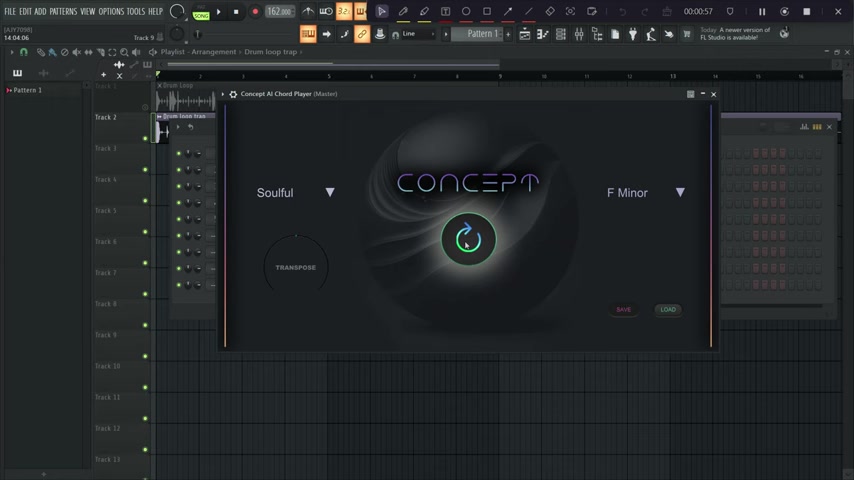This screenshot has width=854, height=480.
Task: Select the playlist Zoom tool
Action: [124, 52]
